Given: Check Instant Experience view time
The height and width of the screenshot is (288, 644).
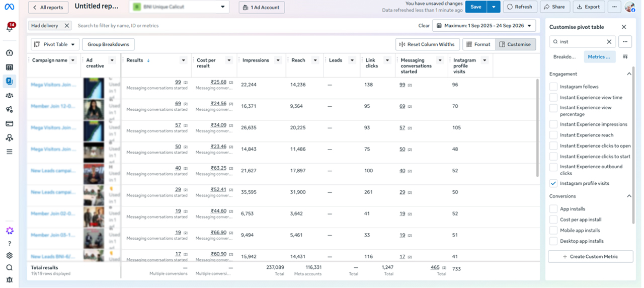Looking at the screenshot, I should [553, 97].
